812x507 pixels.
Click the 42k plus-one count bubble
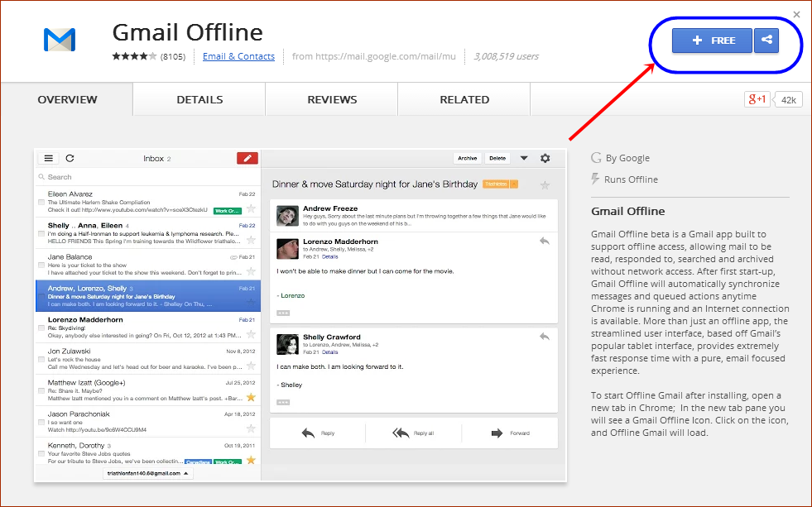[x=788, y=100]
